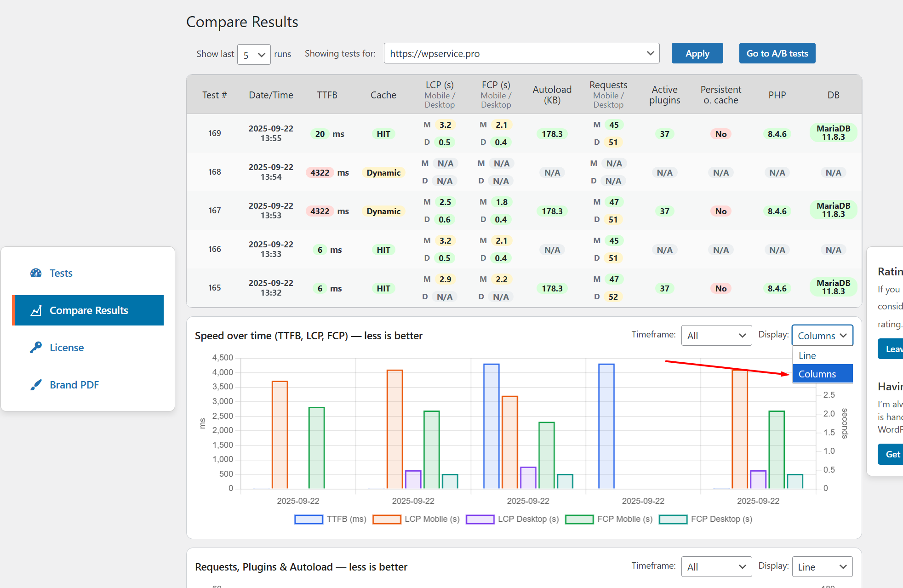
Task: Click the pen icon next to Brand PDF
Action: point(36,385)
